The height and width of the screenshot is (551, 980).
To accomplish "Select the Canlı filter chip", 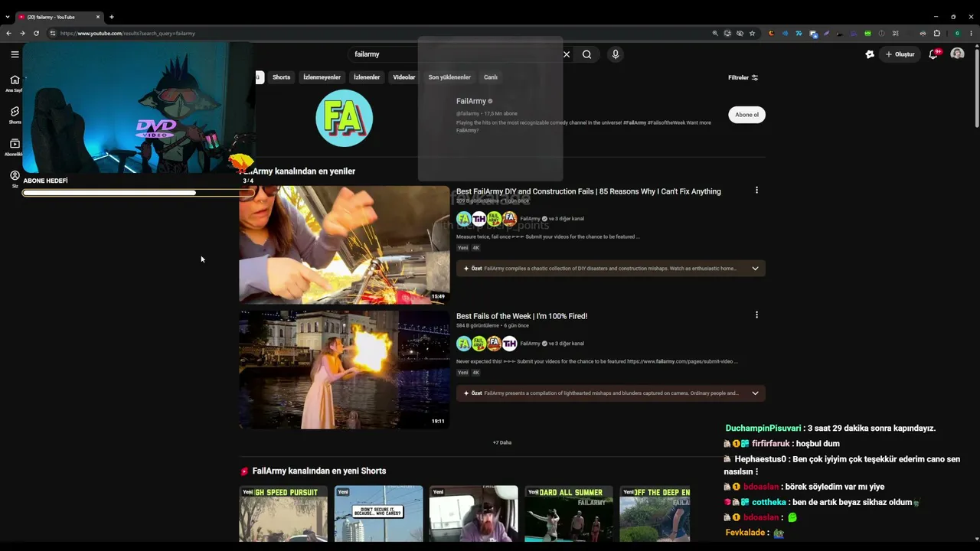I will tap(491, 77).
